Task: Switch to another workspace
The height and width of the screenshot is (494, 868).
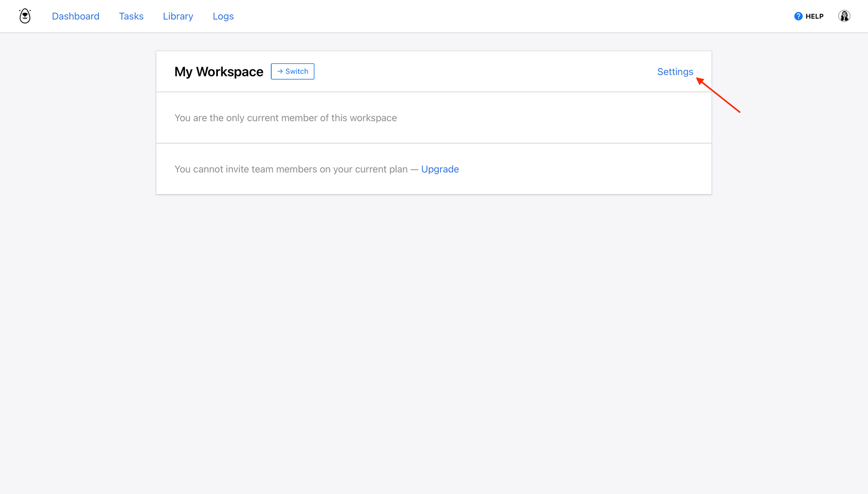Action: [293, 71]
